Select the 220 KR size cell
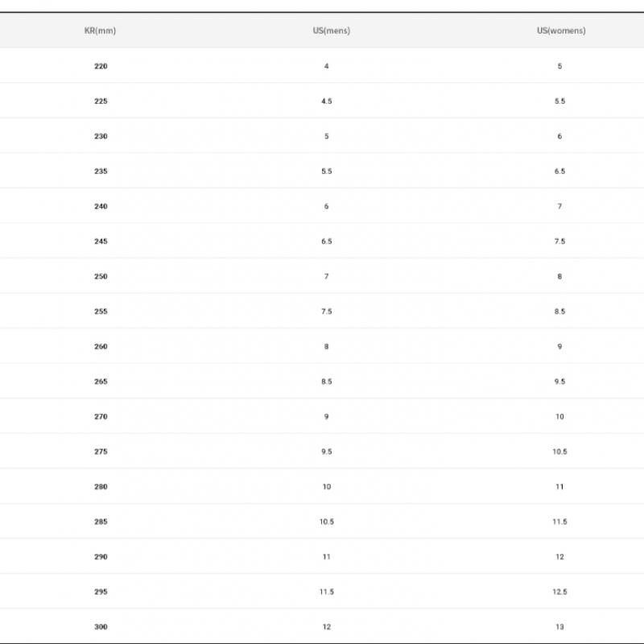This screenshot has height=644, width=644. click(x=101, y=66)
